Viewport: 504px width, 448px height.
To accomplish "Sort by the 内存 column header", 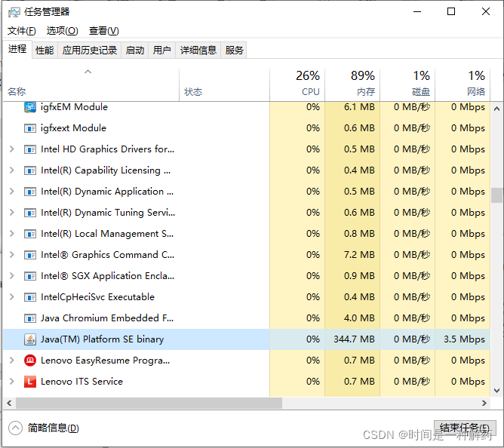I will (x=352, y=84).
